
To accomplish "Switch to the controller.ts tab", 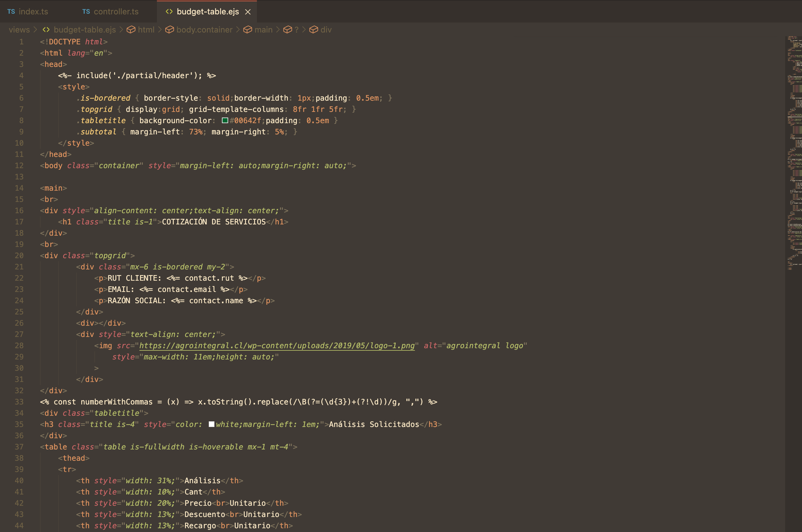I will 116,11.
